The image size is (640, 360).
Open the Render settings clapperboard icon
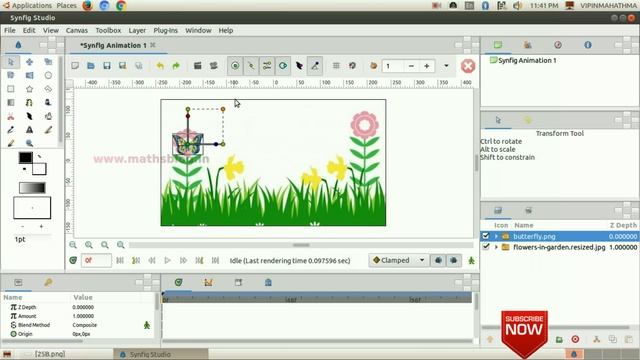click(x=198, y=66)
